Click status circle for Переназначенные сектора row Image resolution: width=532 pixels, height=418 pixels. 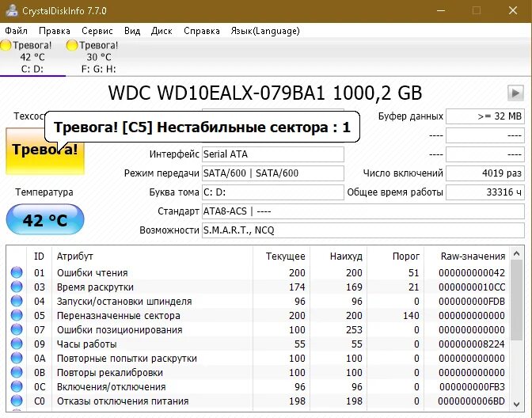point(17,315)
